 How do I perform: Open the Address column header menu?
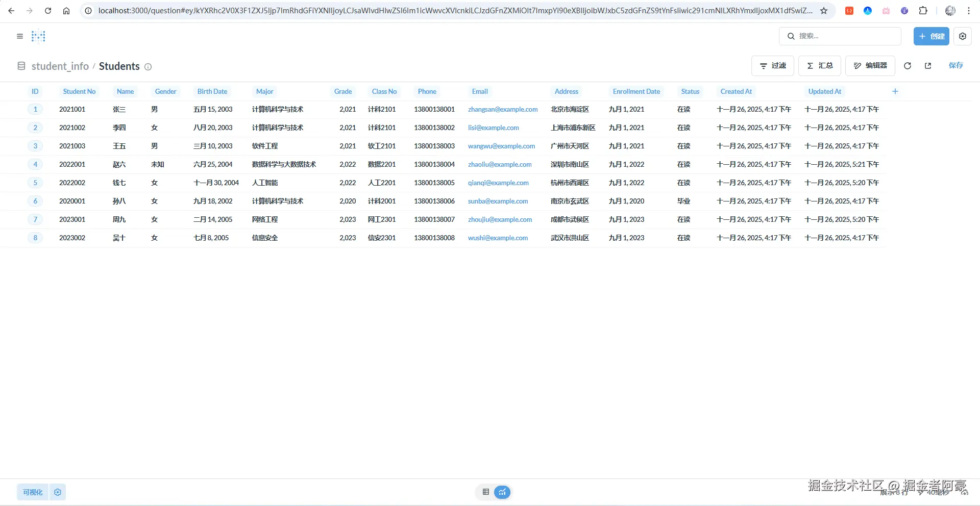pos(567,91)
